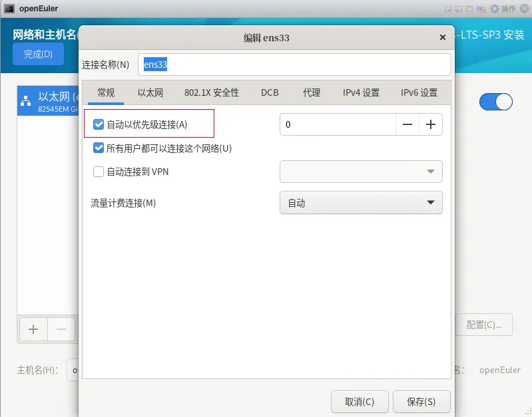532x417 pixels.
Task: Select the 以太网 device in the list
Action: click(x=48, y=101)
